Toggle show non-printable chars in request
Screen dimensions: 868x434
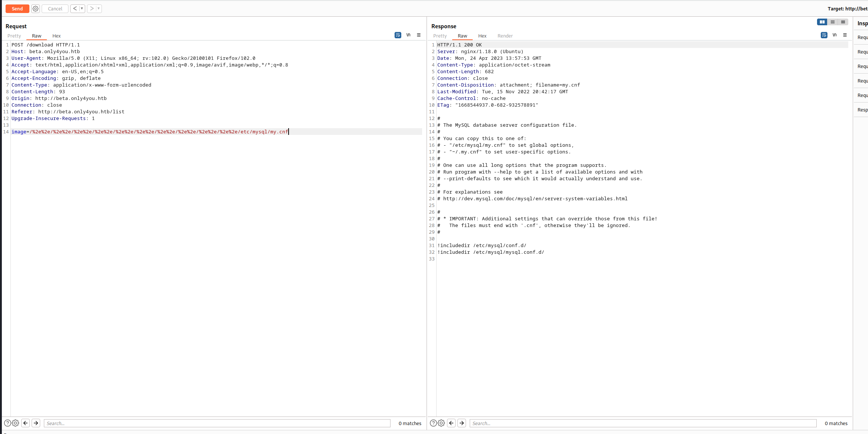point(408,35)
